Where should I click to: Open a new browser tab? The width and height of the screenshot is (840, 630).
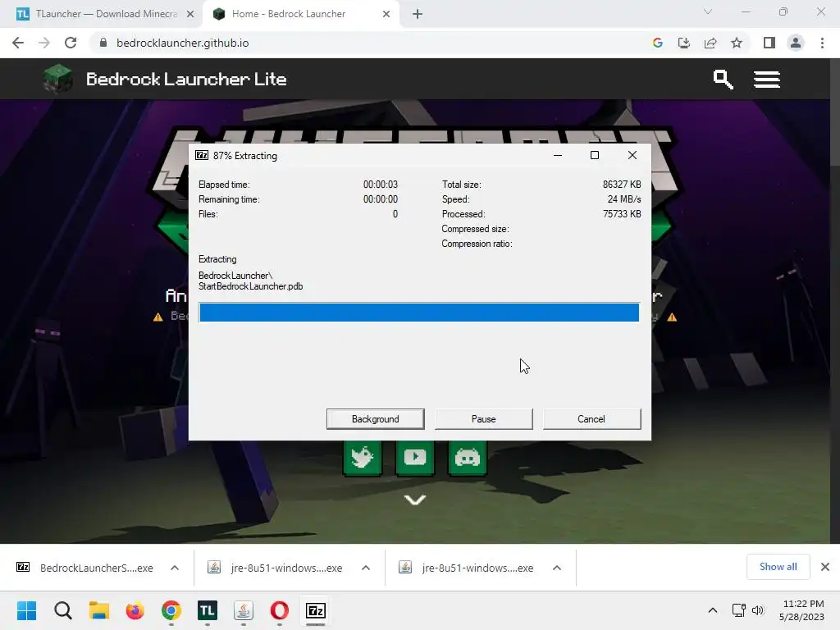point(418,15)
